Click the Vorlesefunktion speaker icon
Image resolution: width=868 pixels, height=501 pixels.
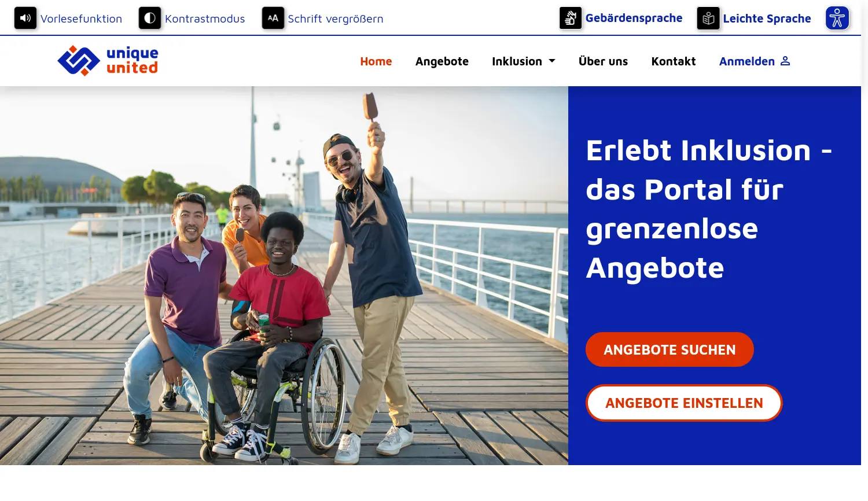[x=25, y=18]
